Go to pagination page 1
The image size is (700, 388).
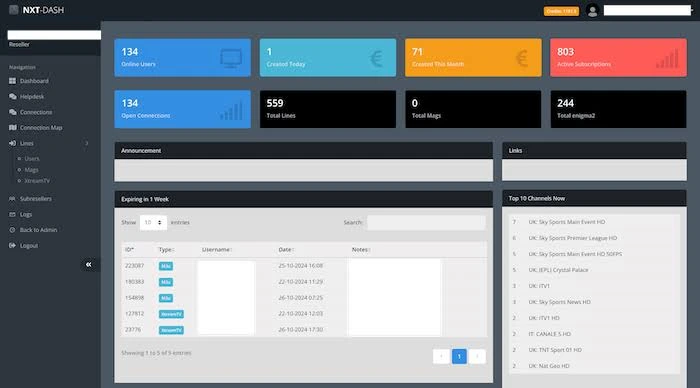pyautogui.click(x=459, y=356)
